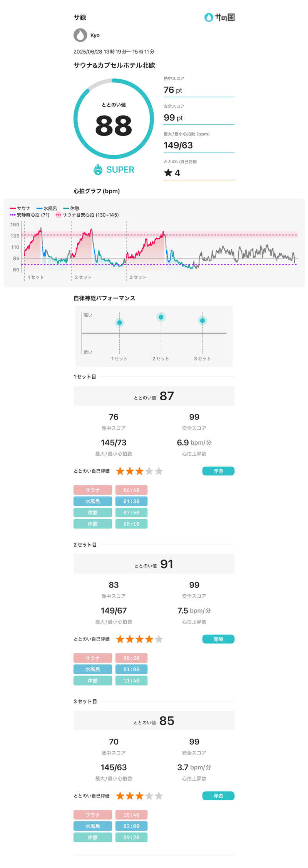Select the 2セット point in autonomic performance chart

[x=161, y=317]
